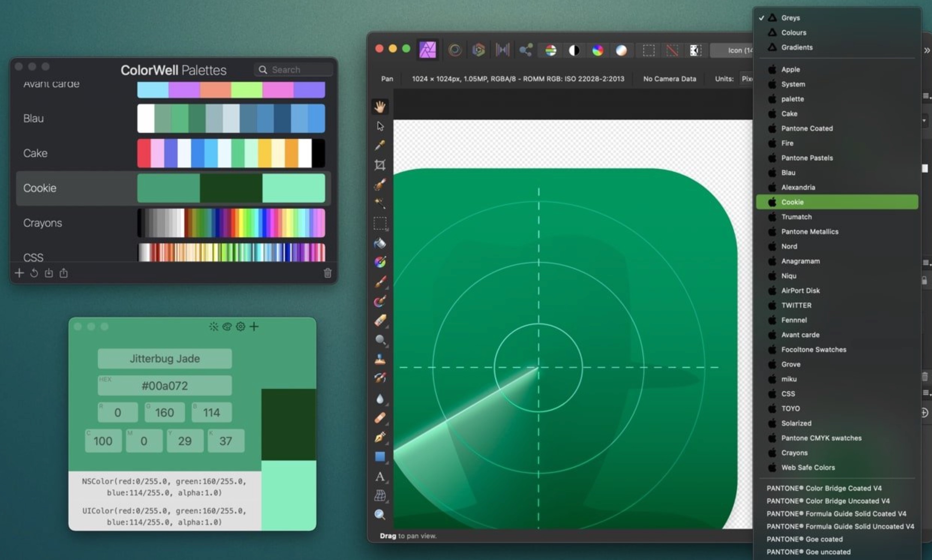Select the Flood Select magic wand tool
Screen dimensions: 932x560
click(380, 203)
